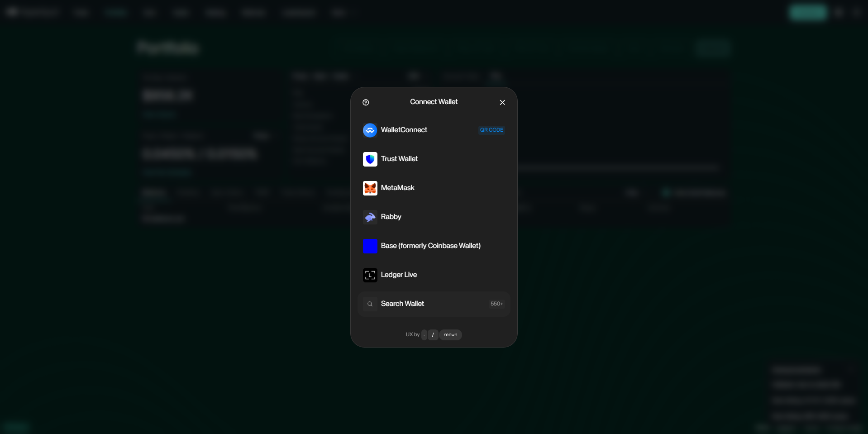Connect using the MetaMask fox icon
Screen dimensions: 868x434
370,188
